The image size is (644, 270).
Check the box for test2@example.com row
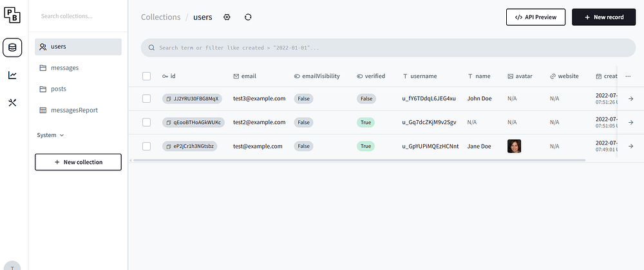[x=147, y=122]
